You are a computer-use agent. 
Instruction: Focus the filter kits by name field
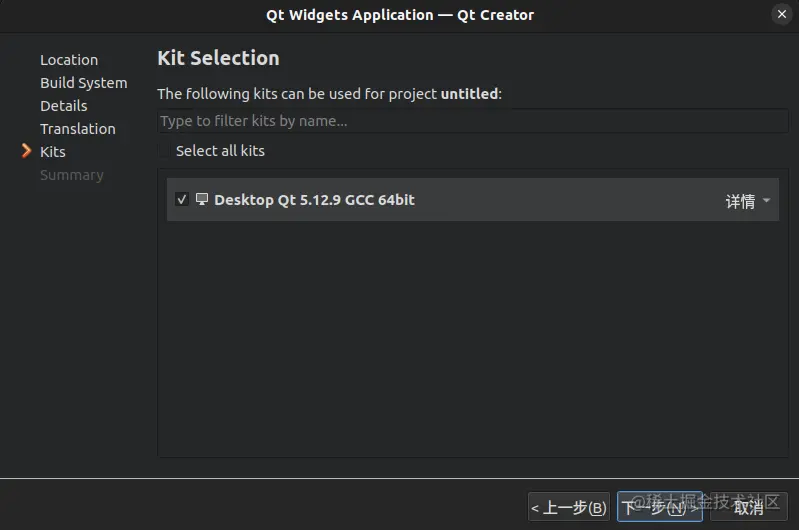[473, 121]
